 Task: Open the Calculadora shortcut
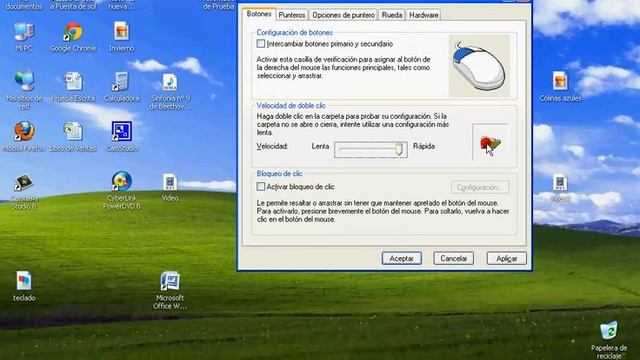[121, 81]
